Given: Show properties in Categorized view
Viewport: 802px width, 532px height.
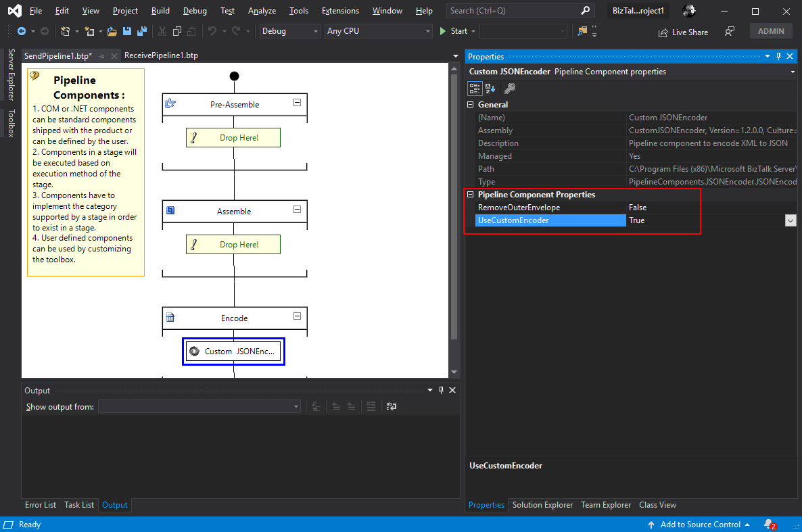Looking at the screenshot, I should [x=475, y=88].
